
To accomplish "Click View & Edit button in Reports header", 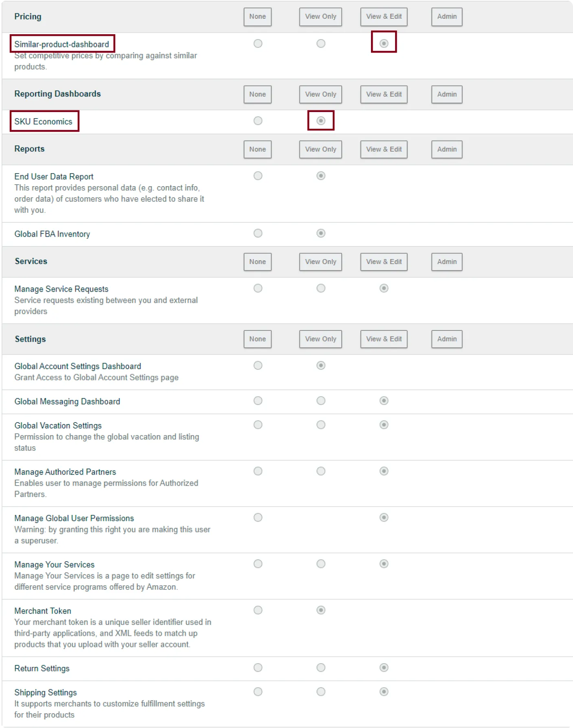I will click(x=384, y=150).
